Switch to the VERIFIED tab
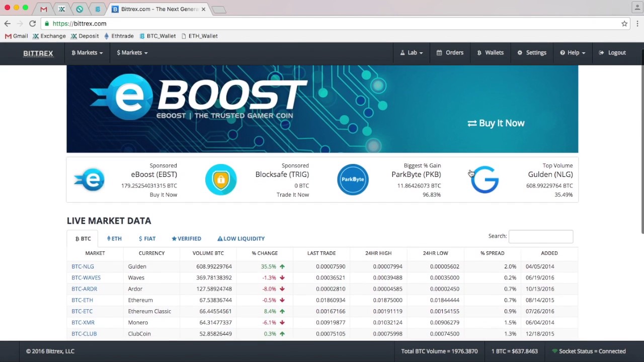 [186, 239]
